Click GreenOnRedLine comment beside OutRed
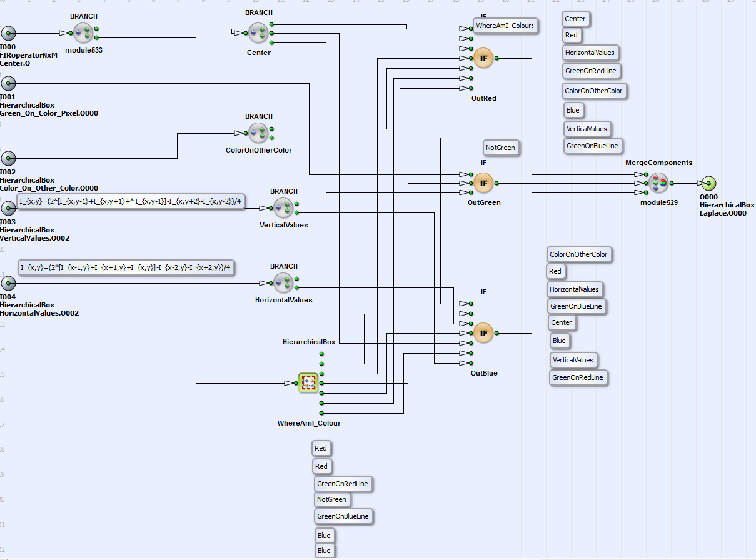 [591, 71]
